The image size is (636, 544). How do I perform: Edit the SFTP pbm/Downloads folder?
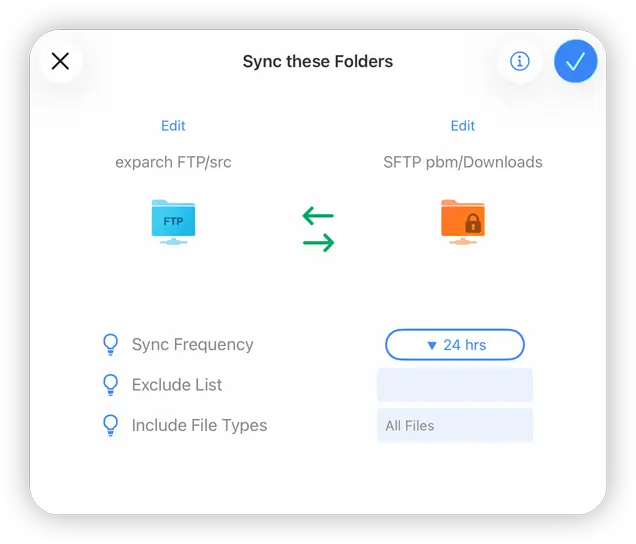click(463, 126)
